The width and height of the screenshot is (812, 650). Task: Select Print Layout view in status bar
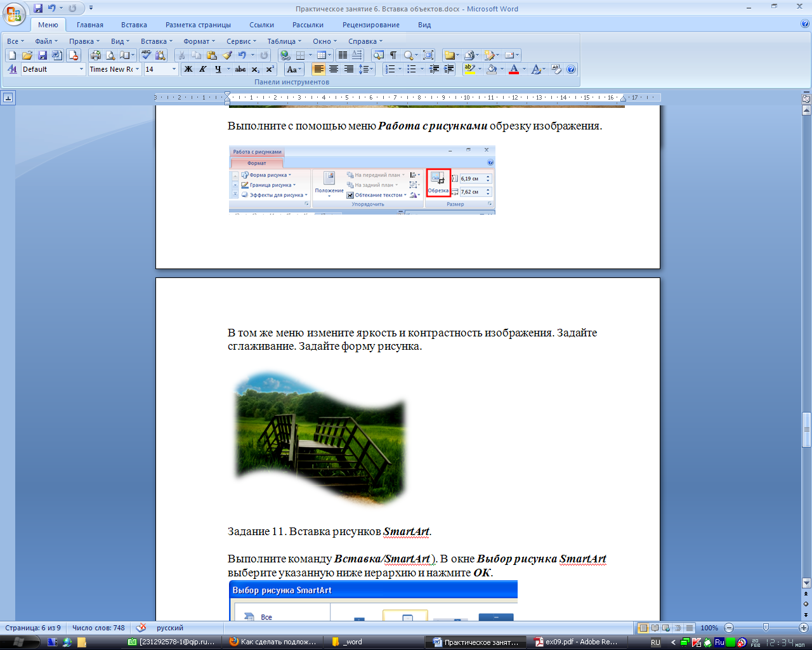point(643,628)
